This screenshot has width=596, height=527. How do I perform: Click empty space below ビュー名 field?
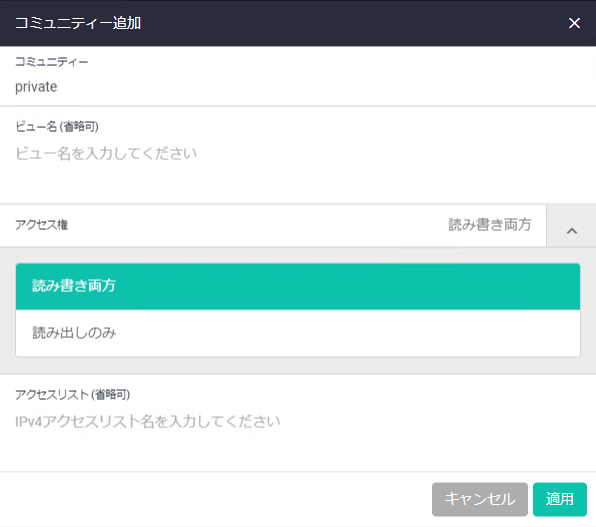click(x=298, y=184)
